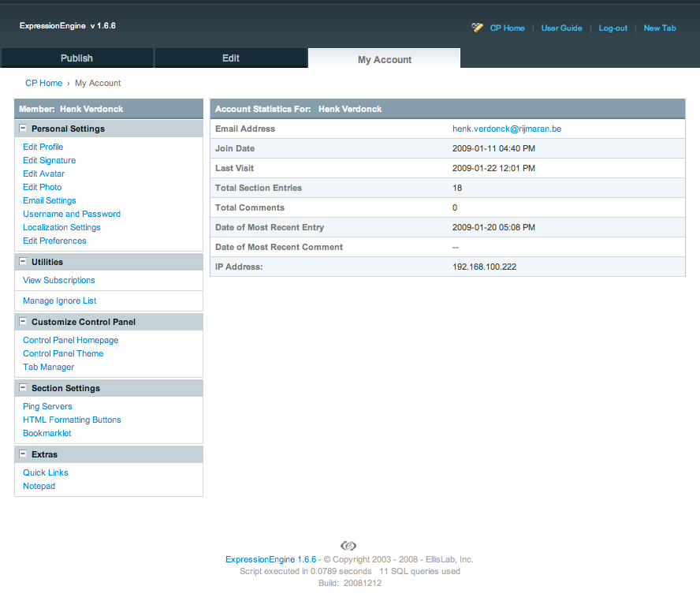Viewport: 700px width, 601px height.
Task: Click the ExpressionEngine v 1.6.6 header title
Action: (x=68, y=26)
